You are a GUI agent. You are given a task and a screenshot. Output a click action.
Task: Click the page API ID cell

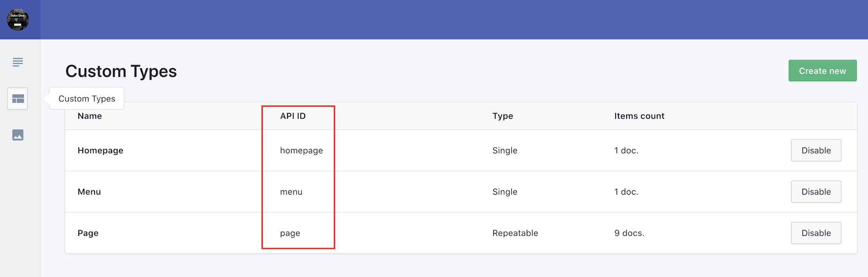290,233
